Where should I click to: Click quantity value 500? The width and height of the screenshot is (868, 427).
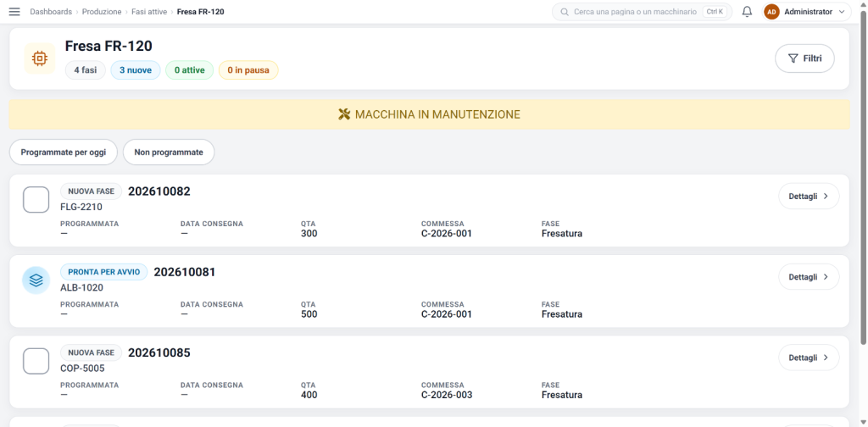pos(309,314)
